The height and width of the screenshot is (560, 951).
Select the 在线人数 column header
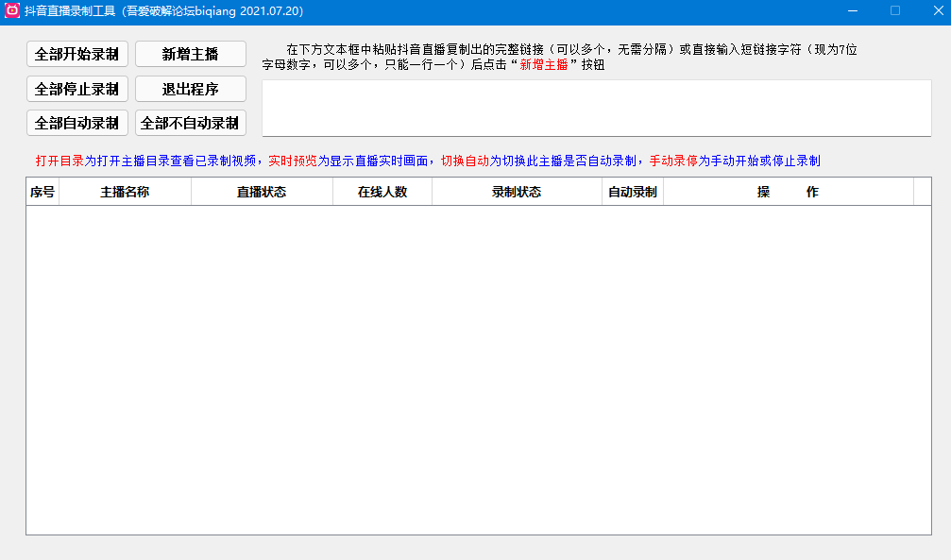[x=382, y=192]
